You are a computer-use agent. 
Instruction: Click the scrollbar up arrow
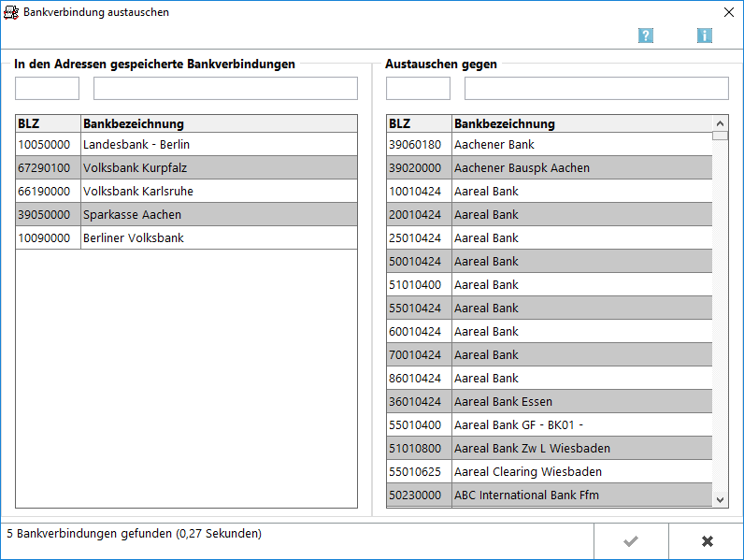(720, 123)
